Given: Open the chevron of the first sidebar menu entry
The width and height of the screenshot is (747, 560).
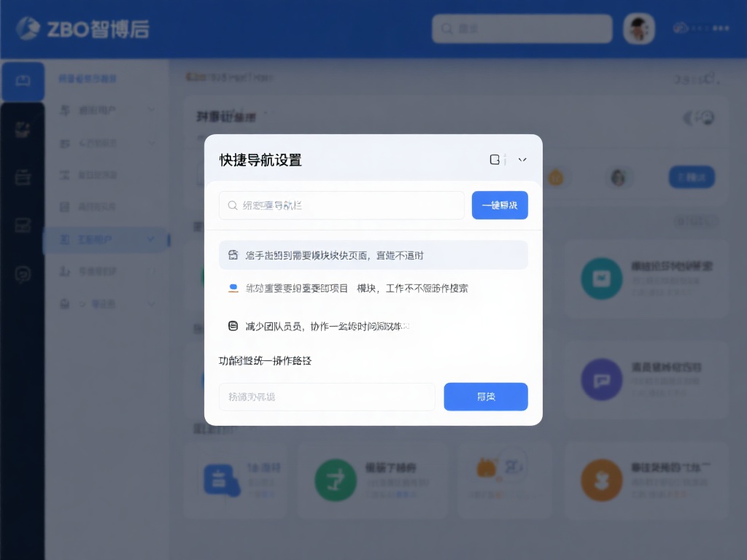Looking at the screenshot, I should (x=151, y=111).
